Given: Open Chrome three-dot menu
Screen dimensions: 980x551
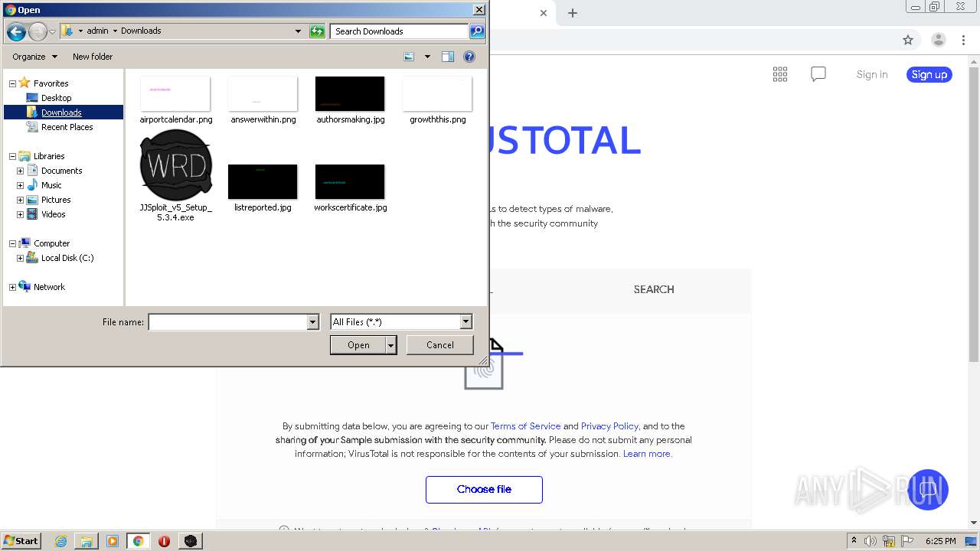Looking at the screenshot, I should (x=963, y=40).
